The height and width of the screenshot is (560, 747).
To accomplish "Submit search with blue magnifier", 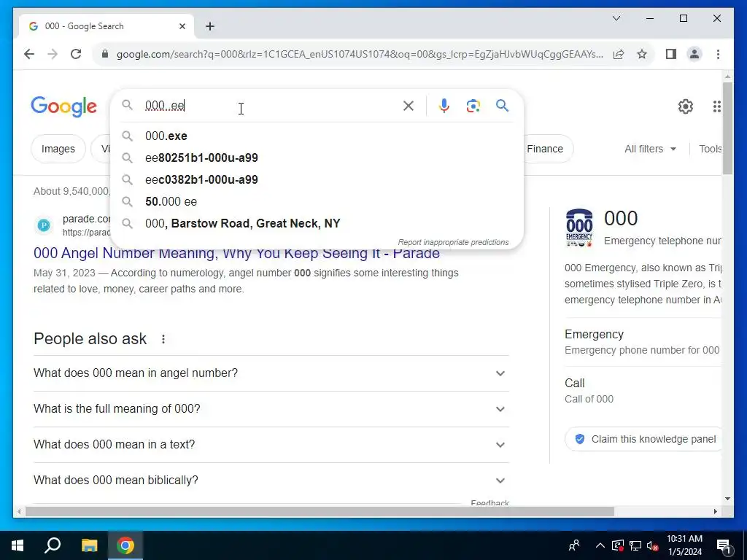I will (502, 105).
